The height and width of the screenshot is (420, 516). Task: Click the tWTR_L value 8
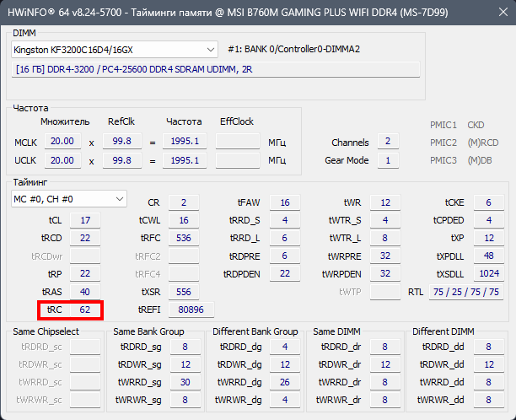tap(385, 238)
